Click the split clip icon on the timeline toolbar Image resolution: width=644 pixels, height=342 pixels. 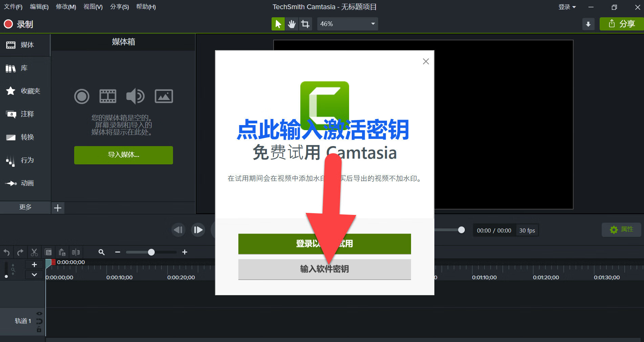[x=76, y=252]
